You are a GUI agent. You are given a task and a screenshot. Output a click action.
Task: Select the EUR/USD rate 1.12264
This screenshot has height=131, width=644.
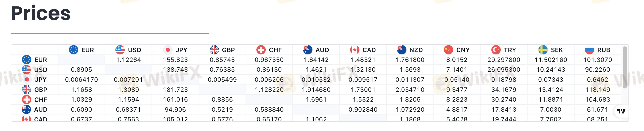point(128,60)
